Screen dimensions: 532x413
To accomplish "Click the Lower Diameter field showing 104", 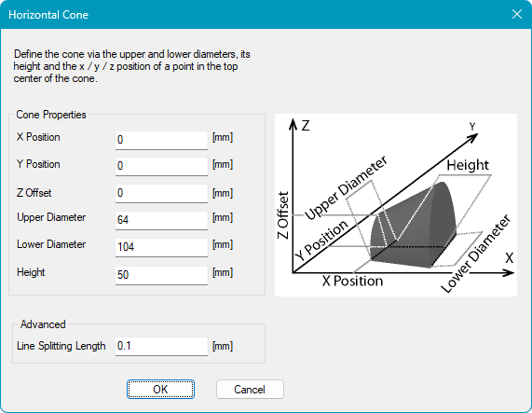I will point(161,247).
